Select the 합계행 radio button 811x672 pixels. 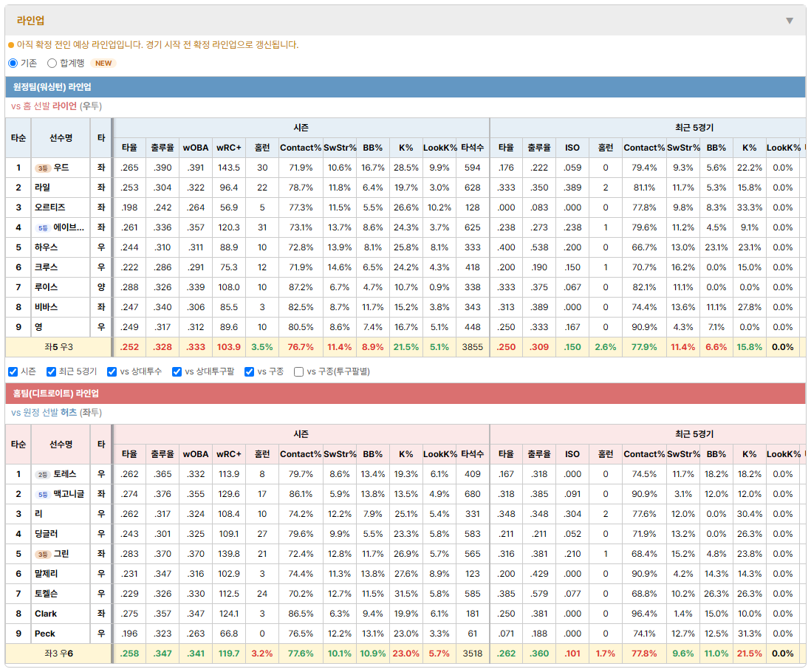click(52, 63)
